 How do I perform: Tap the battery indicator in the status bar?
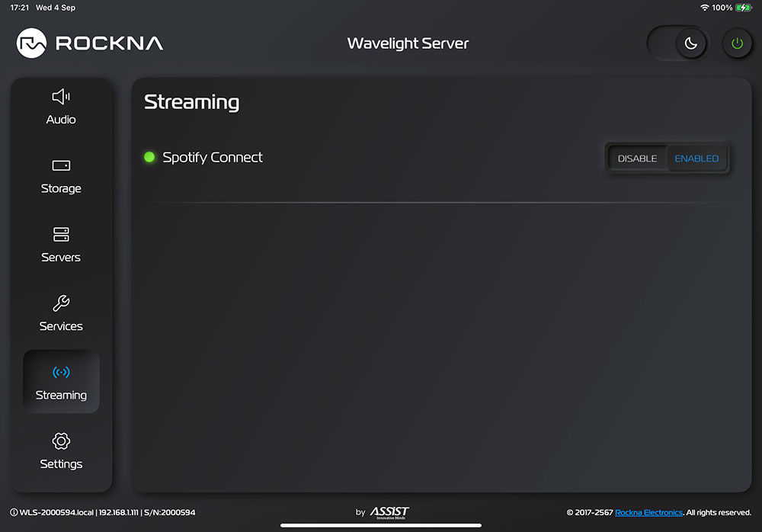pyautogui.click(x=744, y=8)
